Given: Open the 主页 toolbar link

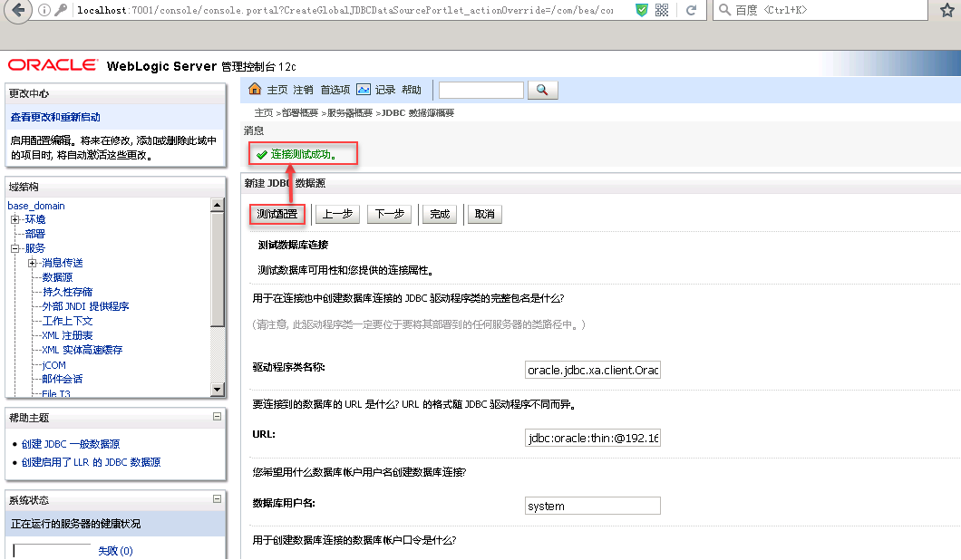Looking at the screenshot, I should pos(277,90).
